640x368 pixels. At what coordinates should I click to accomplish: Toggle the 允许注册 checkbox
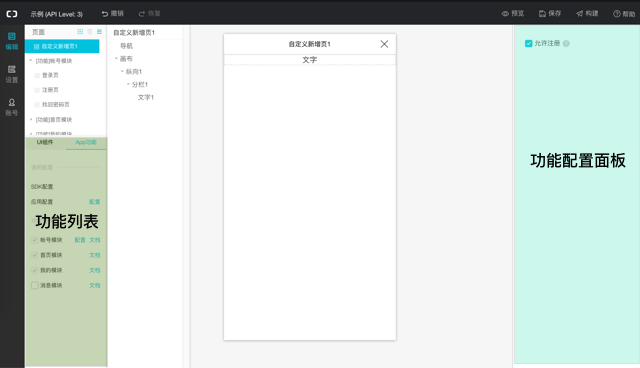(529, 43)
